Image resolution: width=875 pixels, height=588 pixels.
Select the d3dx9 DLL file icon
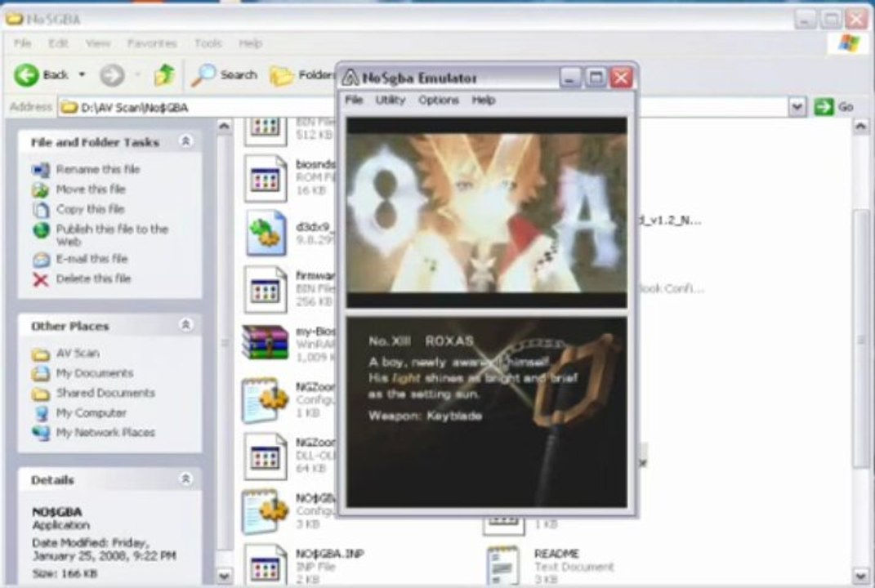(265, 234)
